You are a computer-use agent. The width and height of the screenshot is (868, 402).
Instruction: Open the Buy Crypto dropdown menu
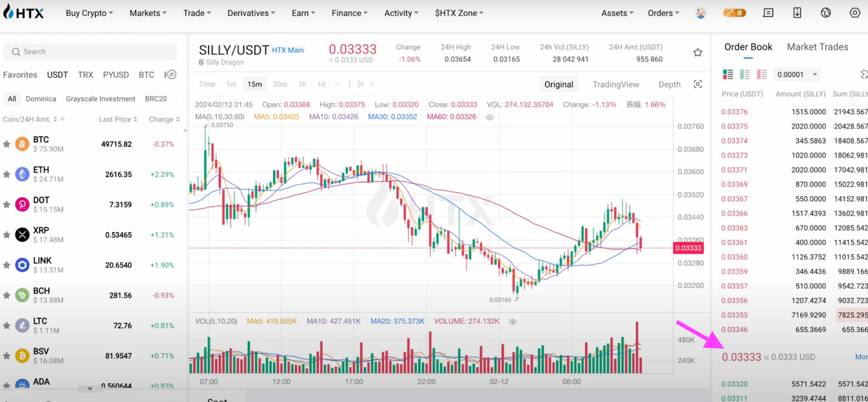pyautogui.click(x=89, y=13)
